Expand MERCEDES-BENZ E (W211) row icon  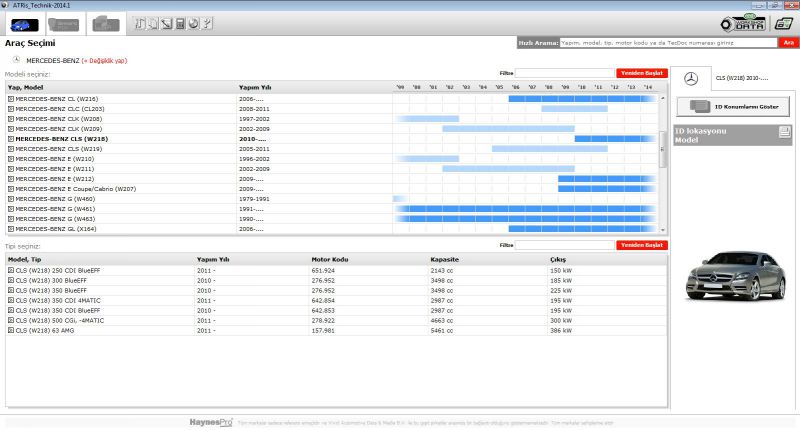(11, 169)
